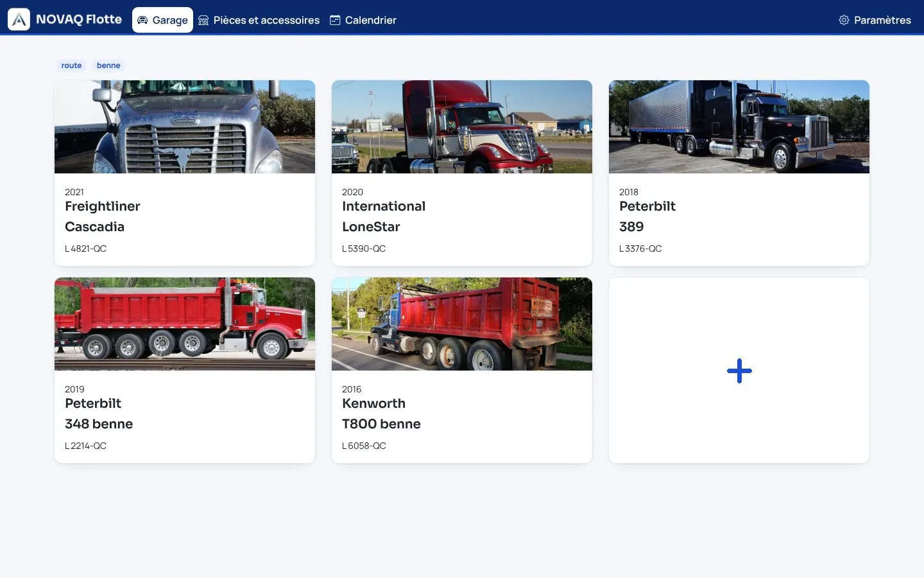This screenshot has height=578, width=924.
Task: Click the year 2021 label
Action: pyautogui.click(x=74, y=192)
